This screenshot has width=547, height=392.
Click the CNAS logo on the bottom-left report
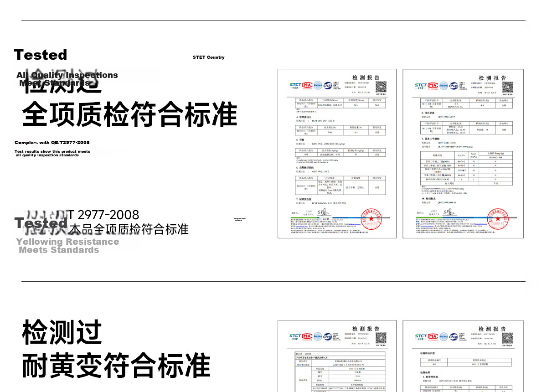click(x=329, y=336)
